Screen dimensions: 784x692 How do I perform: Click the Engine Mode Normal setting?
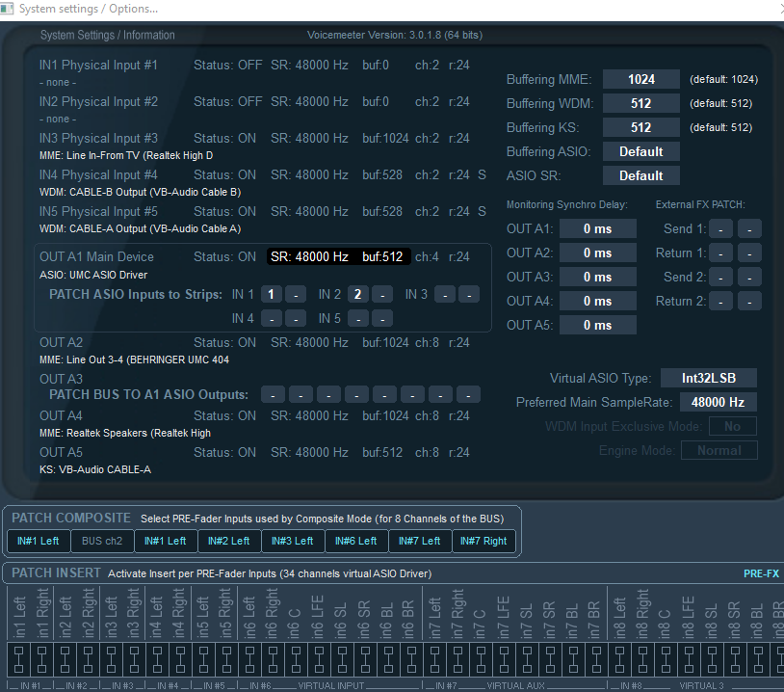click(719, 450)
